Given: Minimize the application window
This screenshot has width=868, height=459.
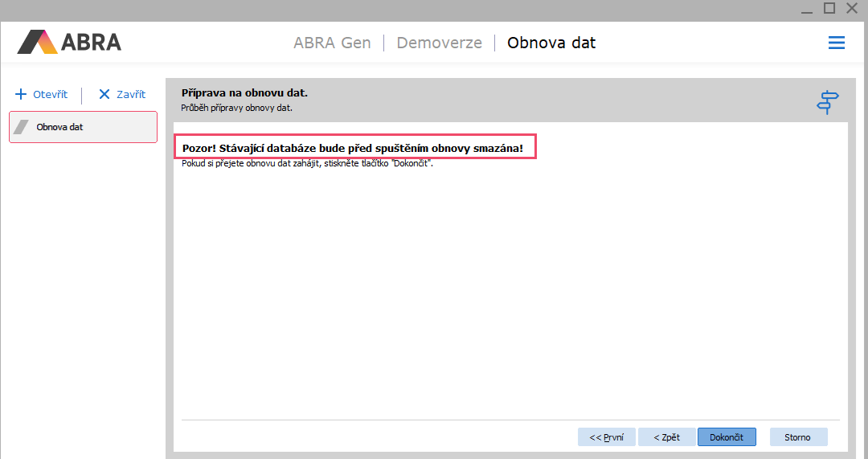Looking at the screenshot, I should click(808, 8).
